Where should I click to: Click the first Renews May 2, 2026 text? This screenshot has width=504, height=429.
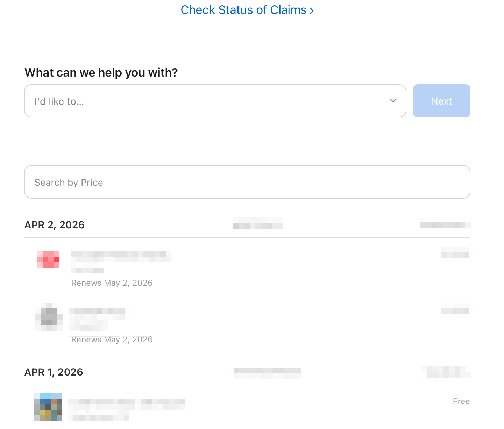(x=112, y=283)
